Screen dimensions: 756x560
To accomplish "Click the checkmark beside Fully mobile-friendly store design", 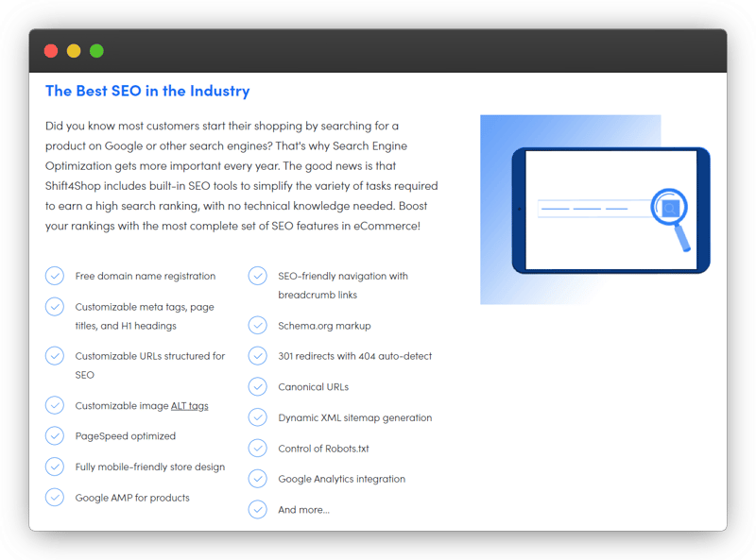I will click(55, 467).
